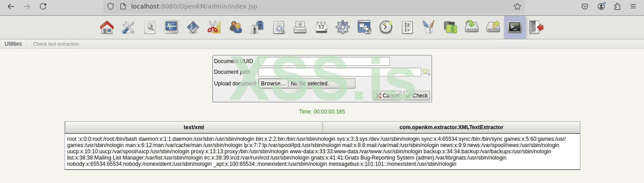Click the text/xml column header
The width and height of the screenshot is (644, 183).
194,127
